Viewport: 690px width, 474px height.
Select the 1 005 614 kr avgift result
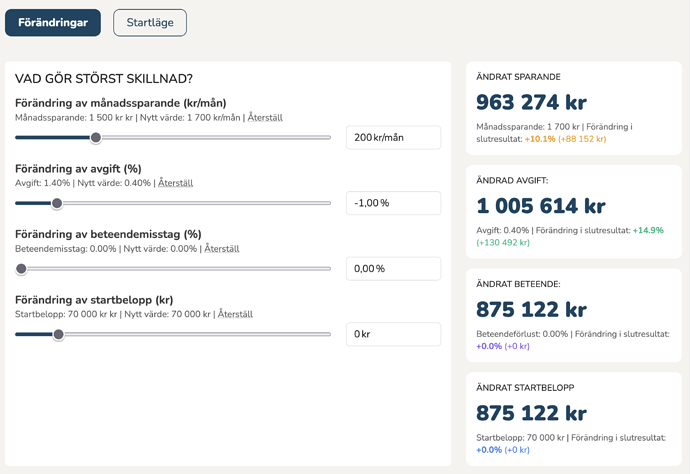click(x=540, y=206)
